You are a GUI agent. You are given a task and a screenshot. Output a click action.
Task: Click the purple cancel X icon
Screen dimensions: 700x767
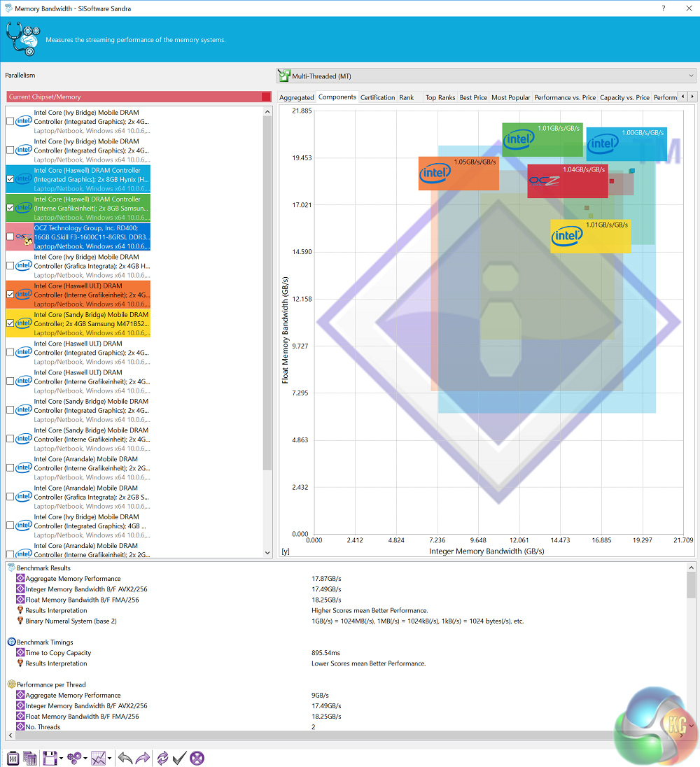197,758
